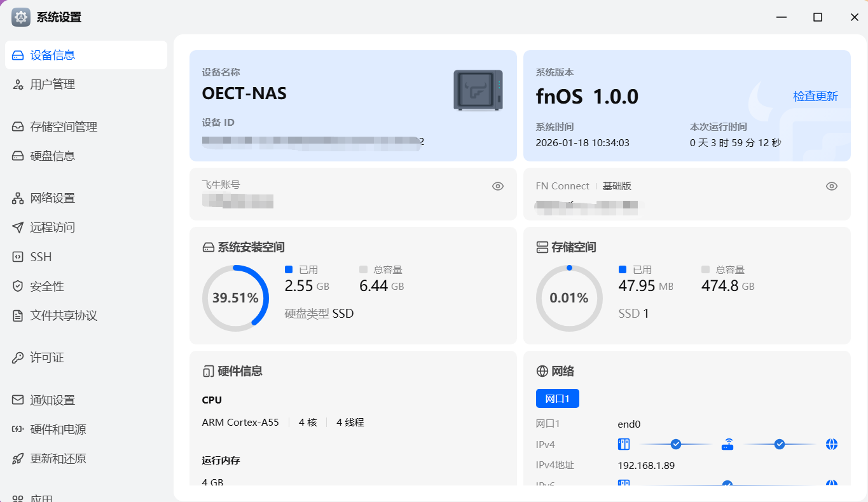Click the OECT-NAS device image

point(478,90)
